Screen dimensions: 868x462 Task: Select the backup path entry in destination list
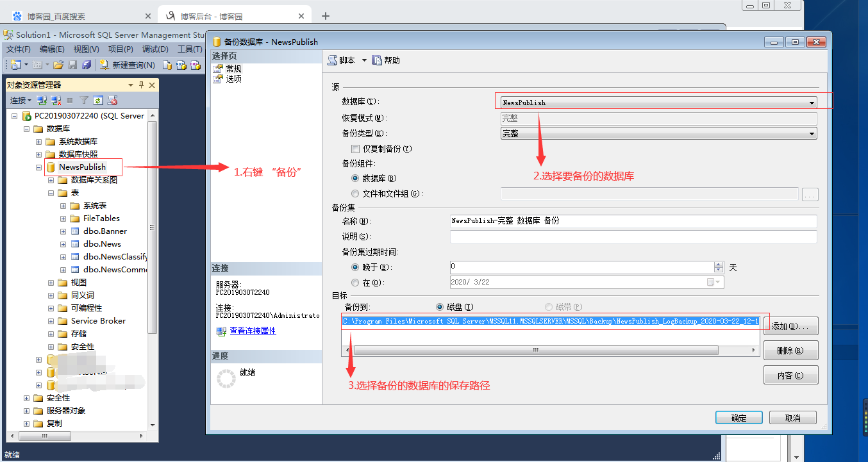(551, 322)
